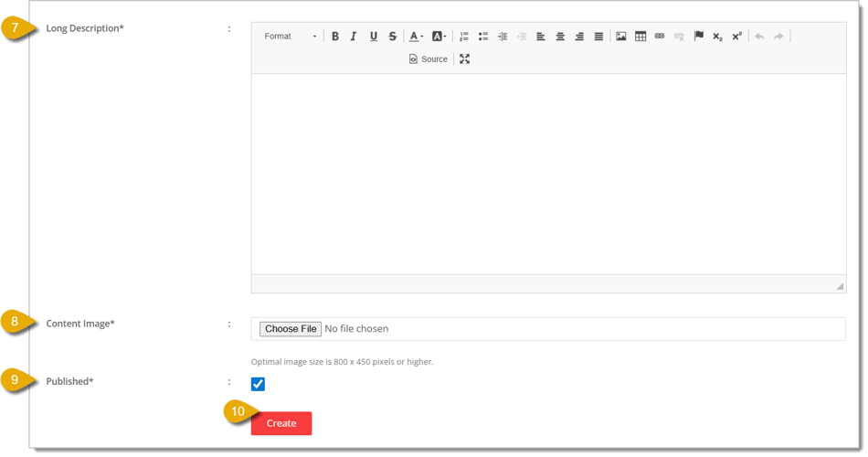Open the text color picker
Screen dimensions: 868x457
[x=416, y=37]
